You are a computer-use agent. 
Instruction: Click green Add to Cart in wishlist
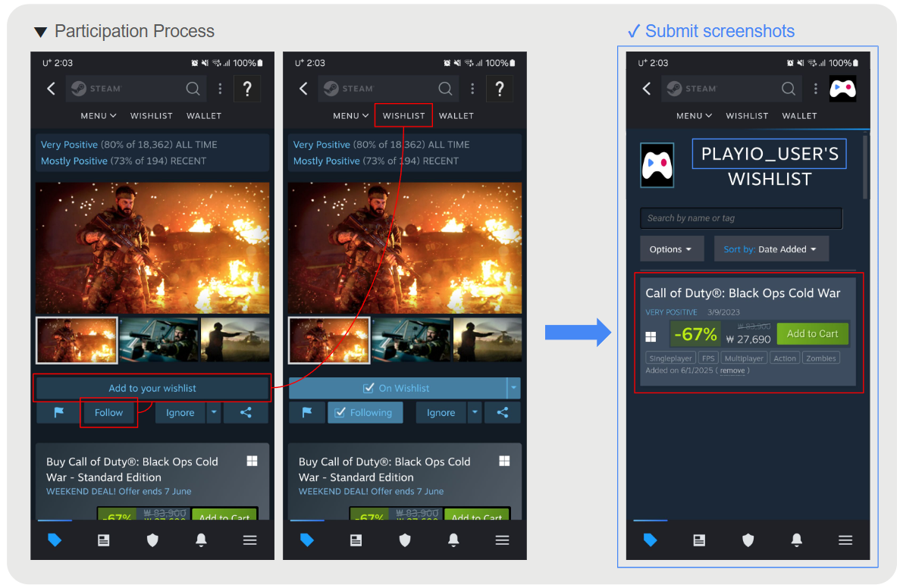coord(812,334)
